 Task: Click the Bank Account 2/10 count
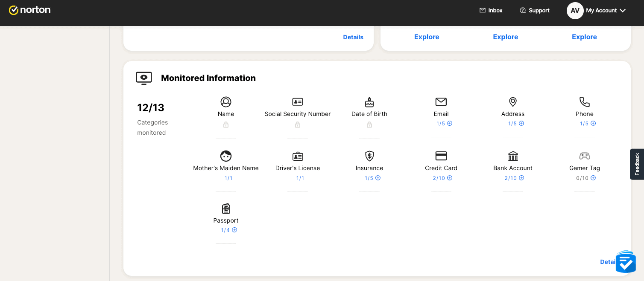[x=510, y=178]
